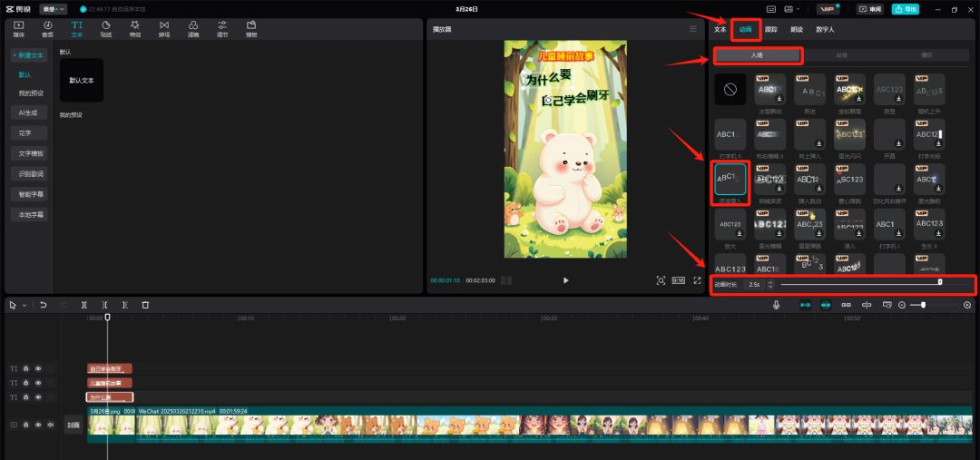
Task: Open the 音频 (Audio) panel icon
Action: (47, 28)
